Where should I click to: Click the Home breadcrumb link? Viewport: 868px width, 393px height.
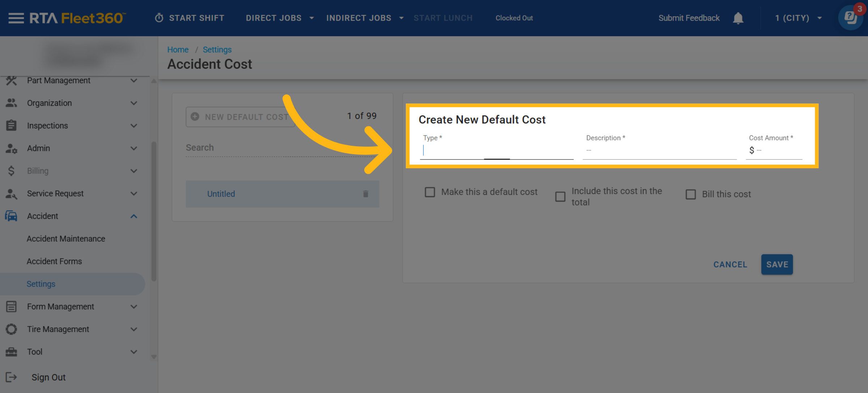point(178,50)
